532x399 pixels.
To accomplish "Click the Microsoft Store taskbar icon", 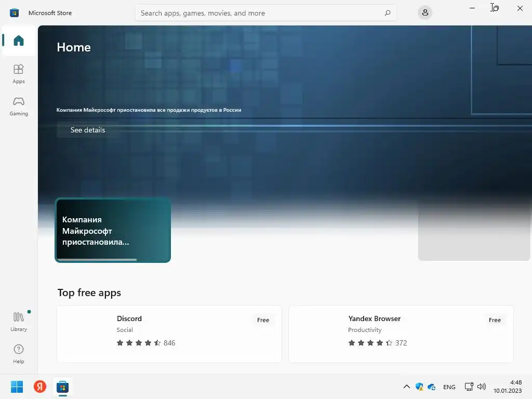I will (62, 387).
